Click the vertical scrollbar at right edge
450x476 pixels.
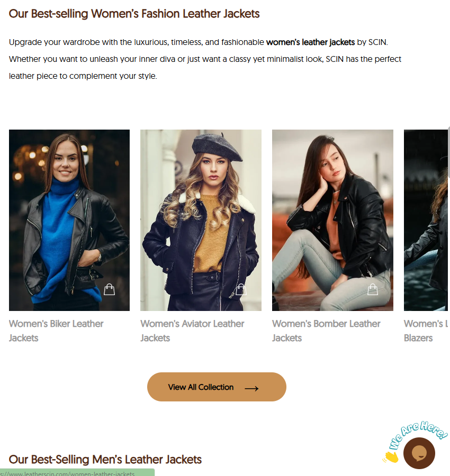click(449, 152)
